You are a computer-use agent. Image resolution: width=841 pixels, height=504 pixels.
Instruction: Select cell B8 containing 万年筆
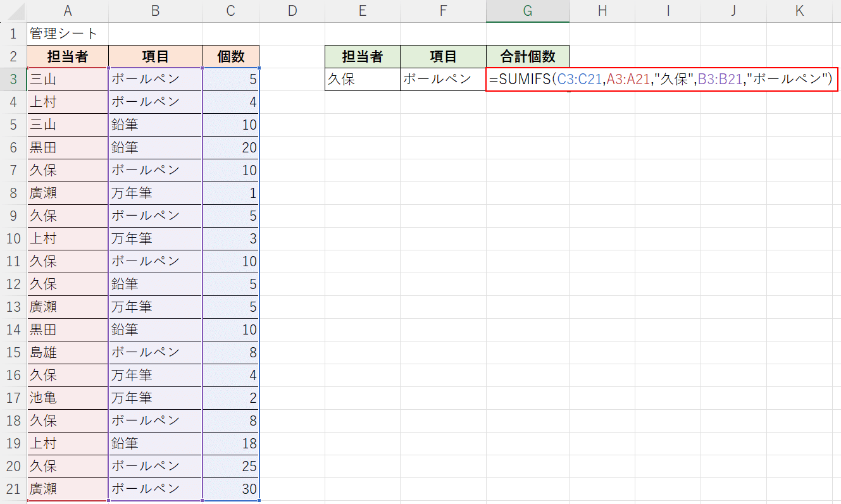click(x=155, y=193)
